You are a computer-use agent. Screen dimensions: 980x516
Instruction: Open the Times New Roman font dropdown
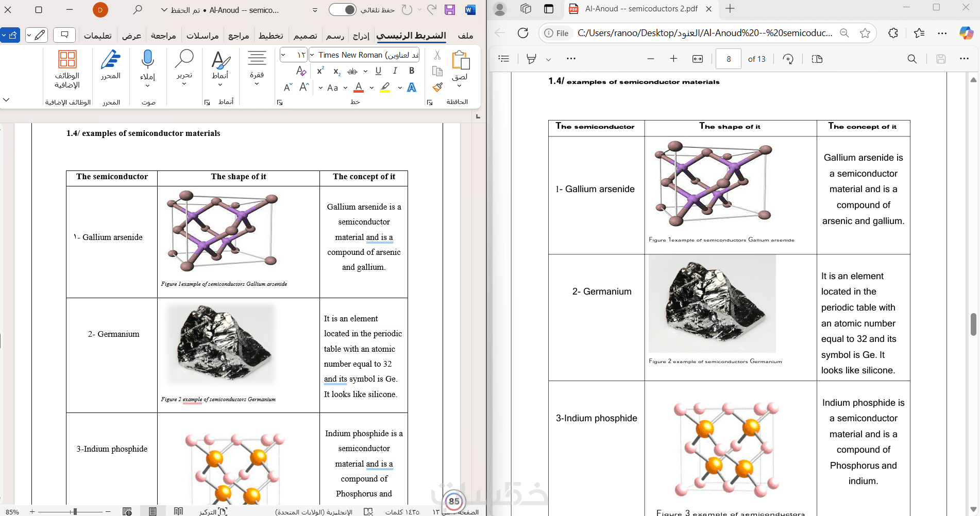(x=312, y=55)
